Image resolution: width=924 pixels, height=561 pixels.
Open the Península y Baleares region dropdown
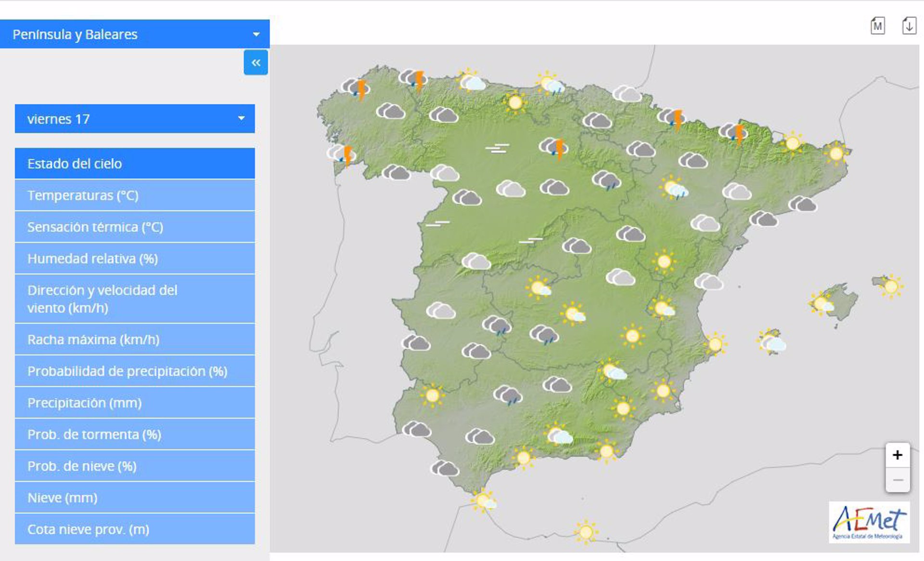coord(135,34)
